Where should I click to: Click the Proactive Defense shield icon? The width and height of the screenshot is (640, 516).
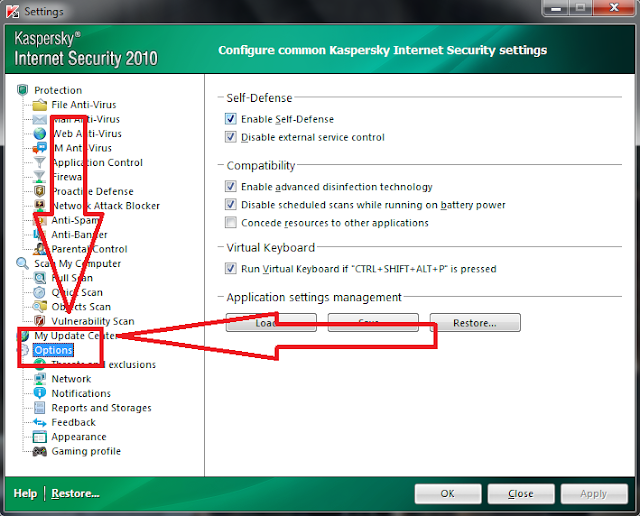[40, 191]
